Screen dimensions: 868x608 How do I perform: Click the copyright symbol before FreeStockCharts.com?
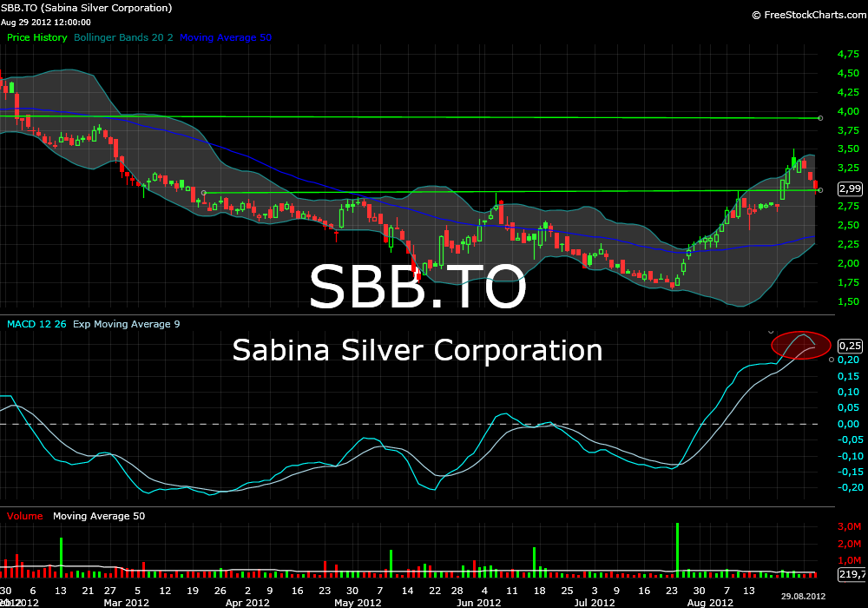tap(756, 16)
